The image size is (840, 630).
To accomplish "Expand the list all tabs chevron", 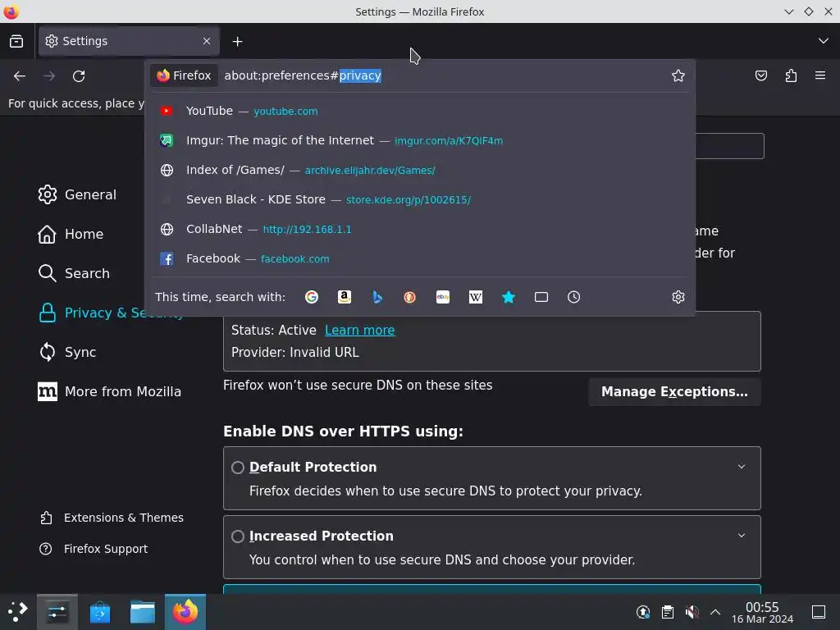I will tap(824, 41).
